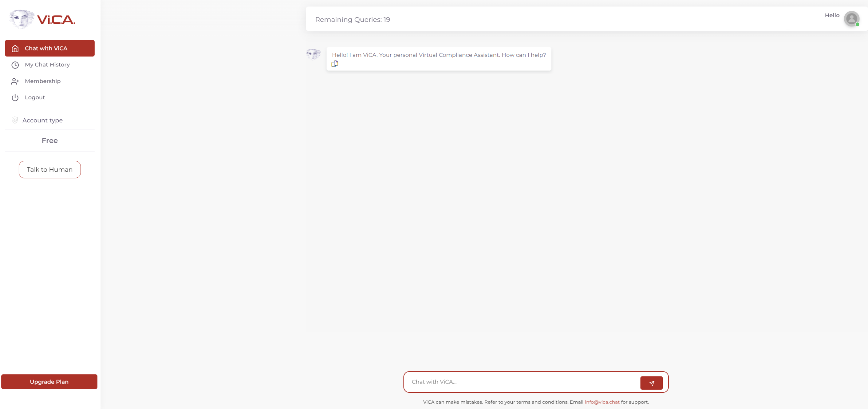This screenshot has height=409, width=868.
Task: Click the home icon beside Chat with ViCA
Action: [x=15, y=48]
